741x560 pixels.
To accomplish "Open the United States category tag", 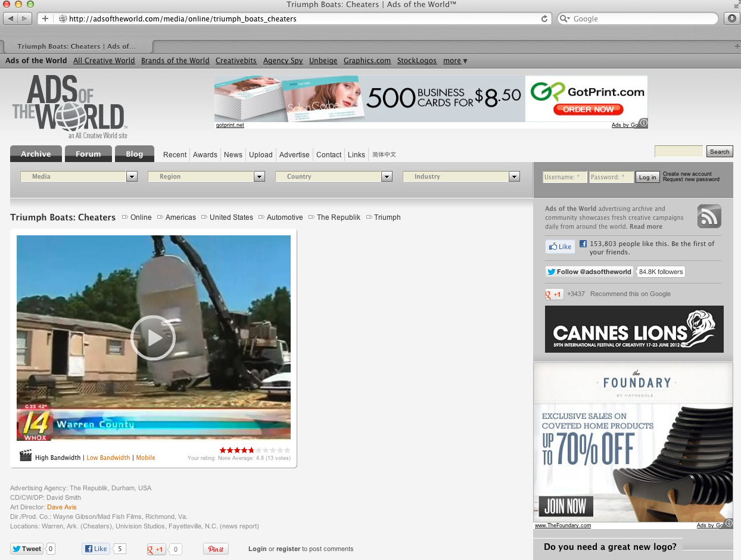I will (231, 217).
